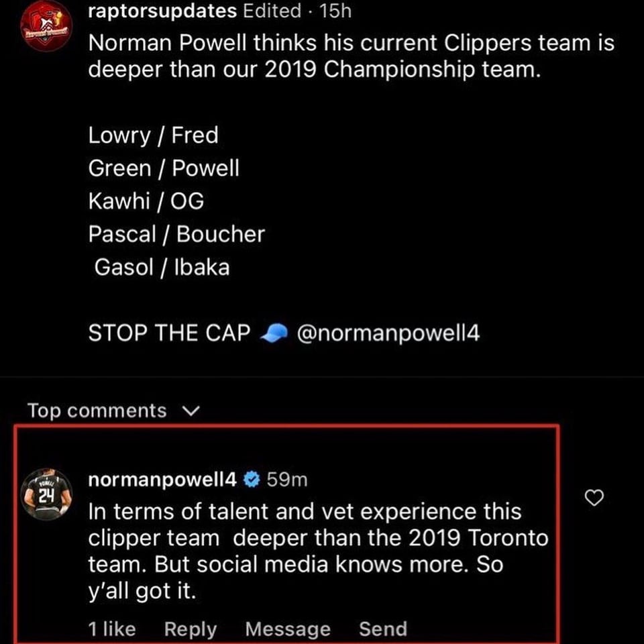Select the STOP THE CAP text
This screenshot has width=644, height=644.
coord(169,333)
